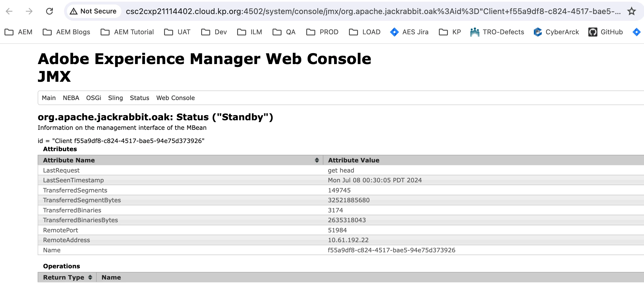Click the 'Mon Jul 08 00:30:05 PDT 2024' value

pyautogui.click(x=375, y=180)
